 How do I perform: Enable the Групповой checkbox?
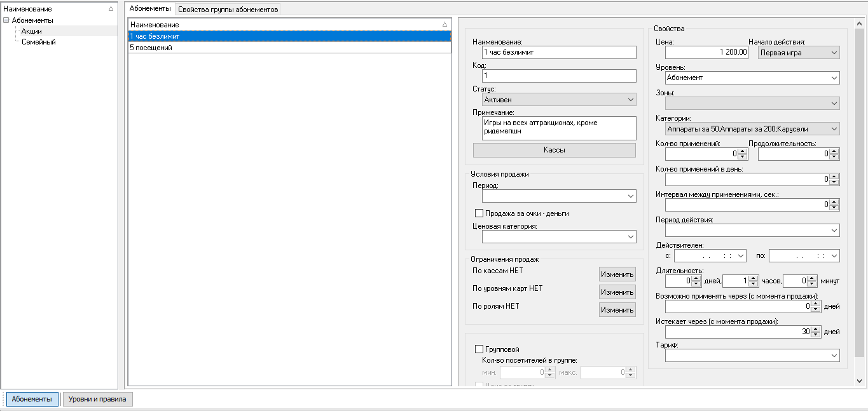point(479,349)
